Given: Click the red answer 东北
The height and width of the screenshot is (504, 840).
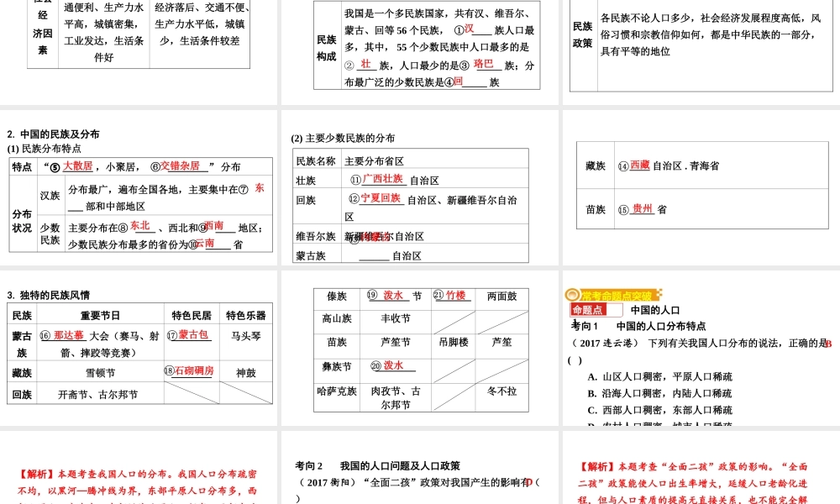Looking at the screenshot, I should (x=139, y=225).
